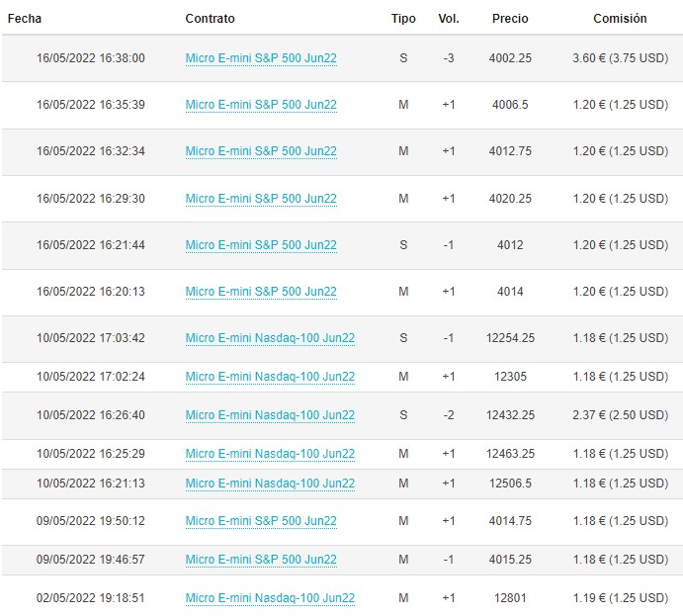Follow contract link for the 16:21:44 trade

click(261, 245)
